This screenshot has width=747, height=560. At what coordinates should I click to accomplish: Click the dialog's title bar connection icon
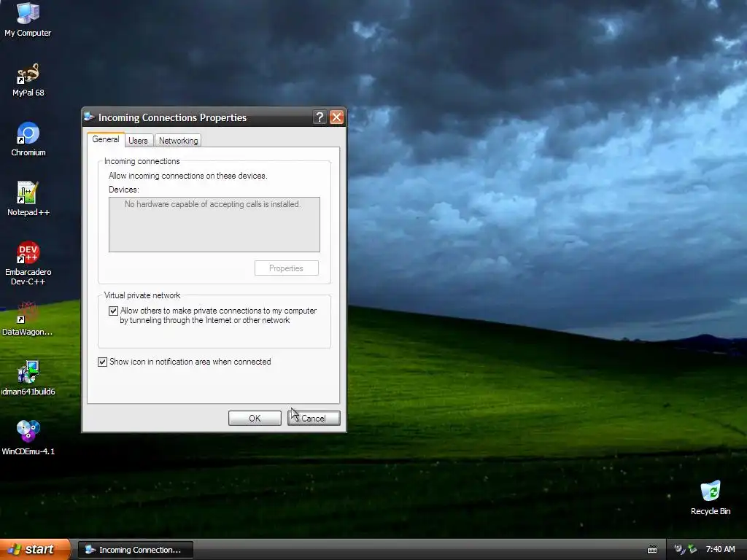pos(89,117)
